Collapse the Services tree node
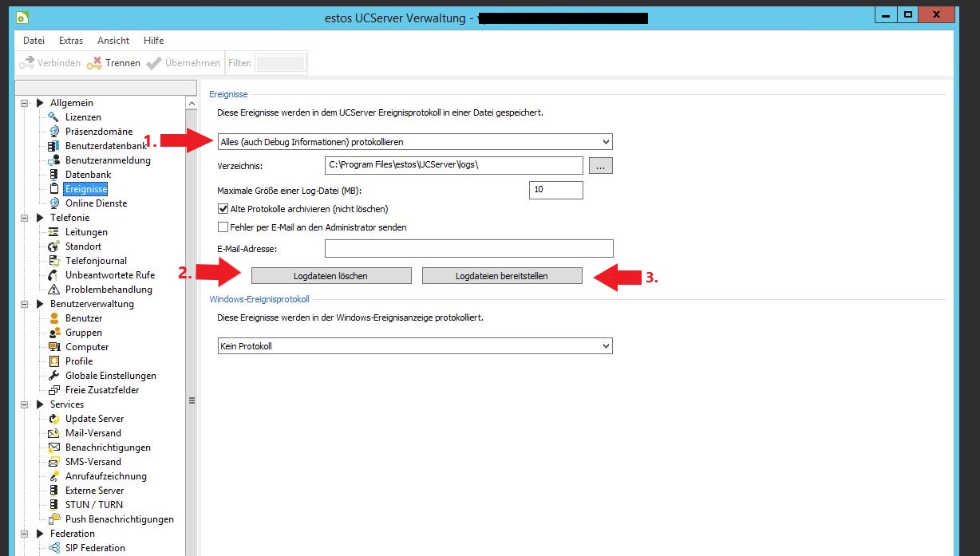The height and width of the screenshot is (556, 980). click(x=25, y=404)
